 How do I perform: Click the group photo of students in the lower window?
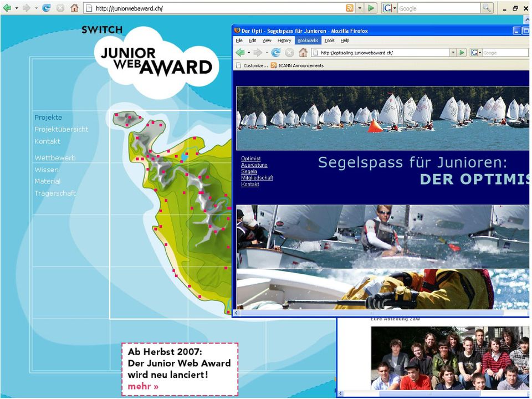point(450,359)
